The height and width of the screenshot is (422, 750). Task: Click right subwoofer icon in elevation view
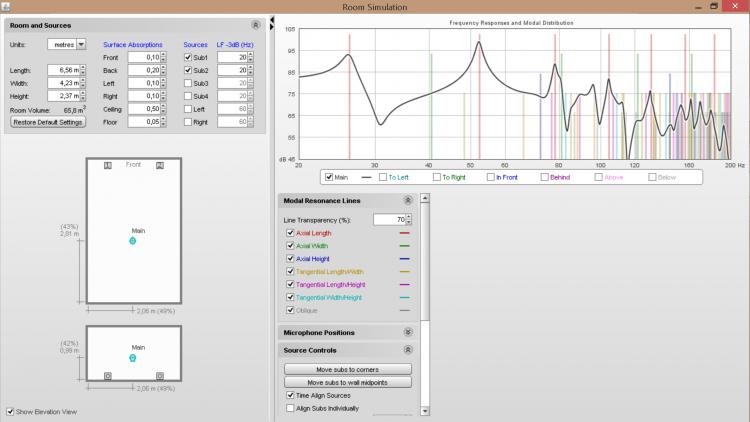coord(160,376)
